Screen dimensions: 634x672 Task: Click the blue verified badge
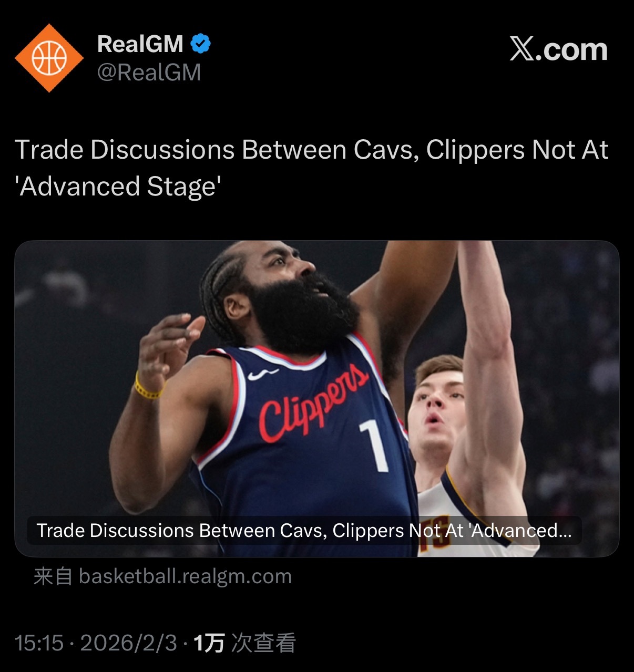click(200, 44)
